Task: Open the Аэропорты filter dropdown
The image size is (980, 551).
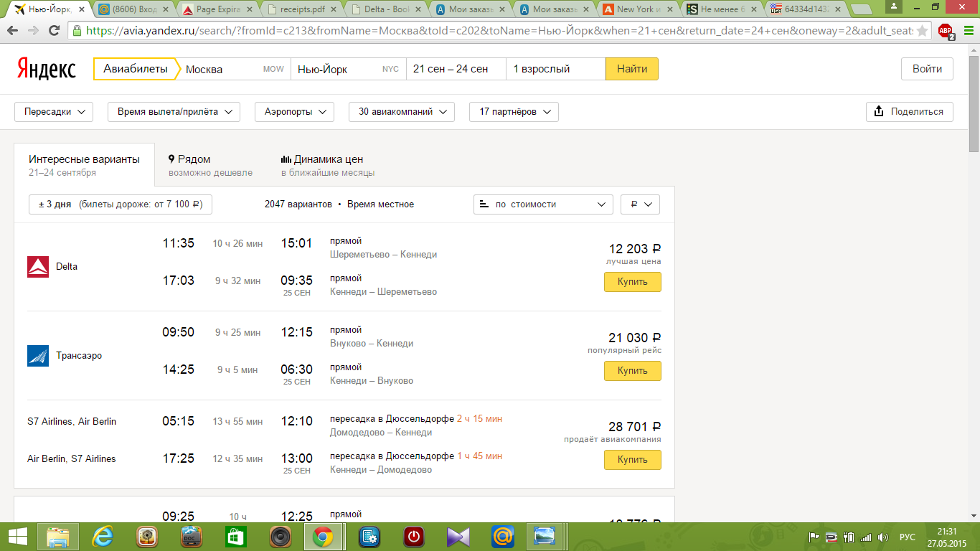Action: pyautogui.click(x=294, y=112)
